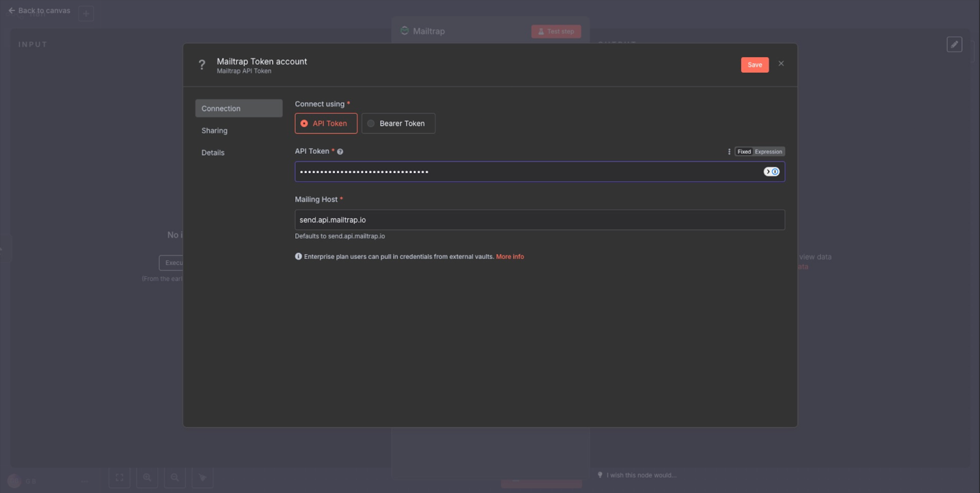
Task: Switch to the Sharing tab
Action: [x=214, y=130]
